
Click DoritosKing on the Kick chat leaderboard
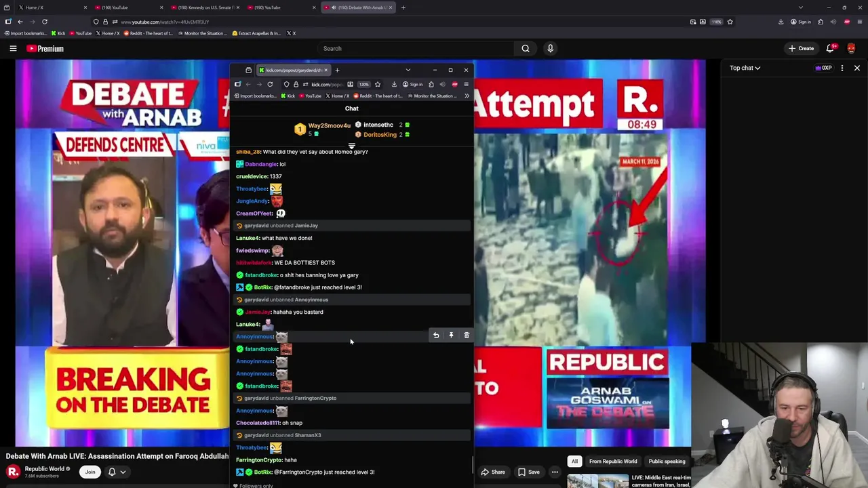tap(380, 134)
